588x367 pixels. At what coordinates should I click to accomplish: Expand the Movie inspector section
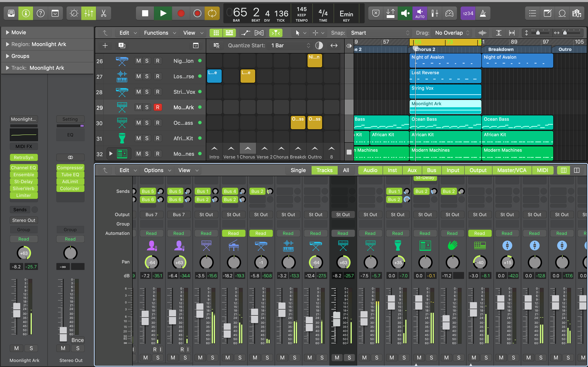(x=8, y=32)
